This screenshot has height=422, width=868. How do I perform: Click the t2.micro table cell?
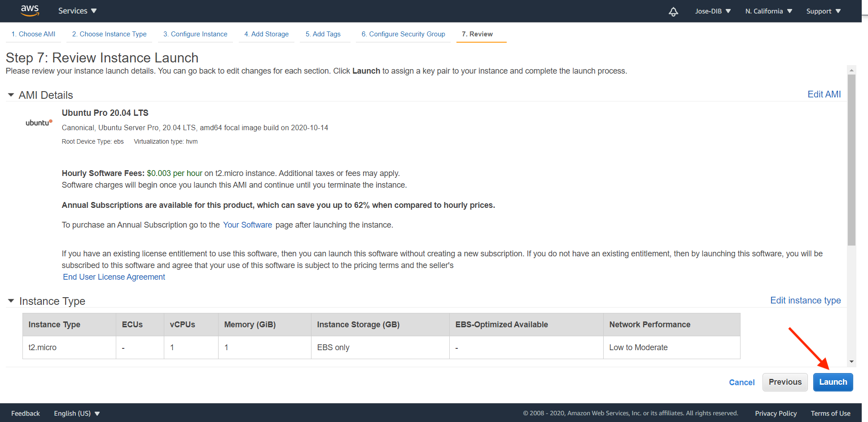69,347
